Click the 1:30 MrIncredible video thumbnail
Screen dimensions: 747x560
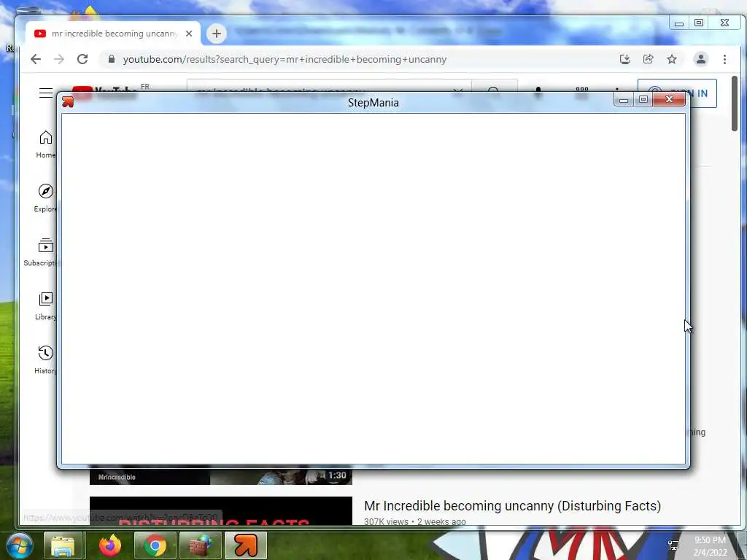(220, 477)
